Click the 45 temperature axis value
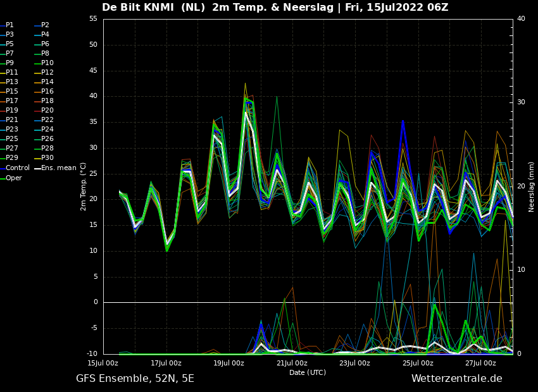Image resolution: width=538 pixels, height=392 pixels. [x=93, y=71]
